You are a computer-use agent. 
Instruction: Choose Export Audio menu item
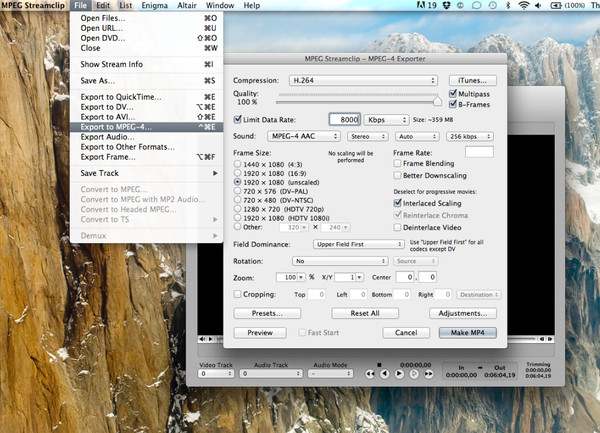(x=147, y=137)
